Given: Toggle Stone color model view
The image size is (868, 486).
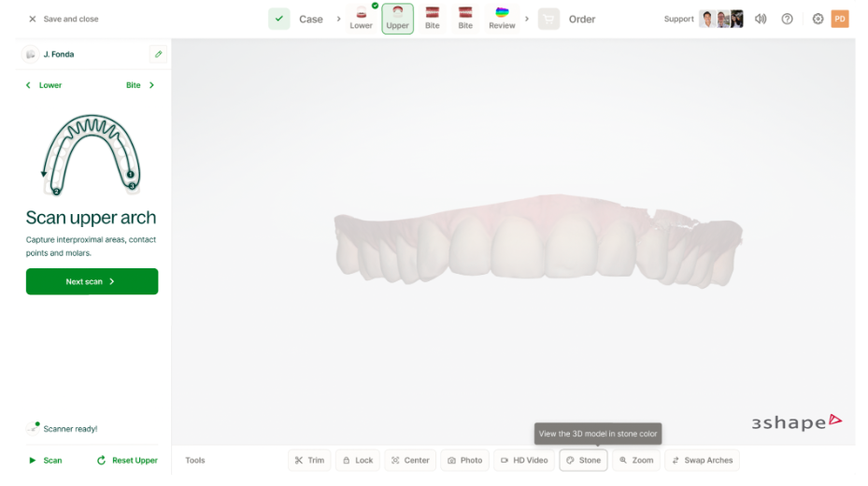Looking at the screenshot, I should 583,460.
